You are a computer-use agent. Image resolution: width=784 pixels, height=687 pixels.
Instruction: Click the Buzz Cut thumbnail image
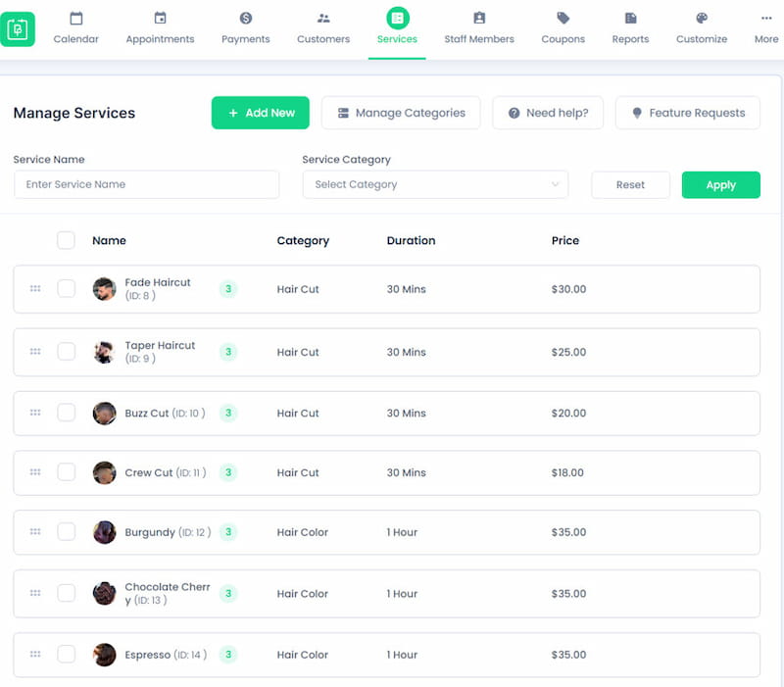tap(105, 413)
